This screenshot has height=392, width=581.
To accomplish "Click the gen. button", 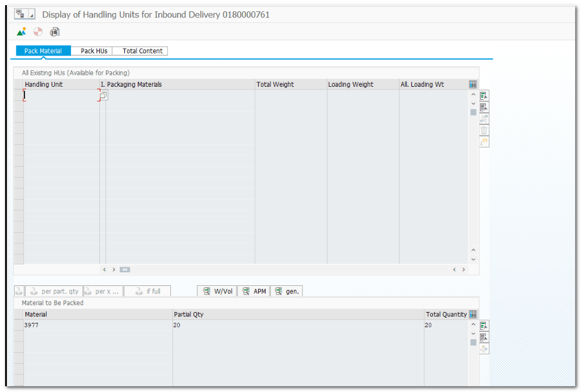I will [x=287, y=291].
